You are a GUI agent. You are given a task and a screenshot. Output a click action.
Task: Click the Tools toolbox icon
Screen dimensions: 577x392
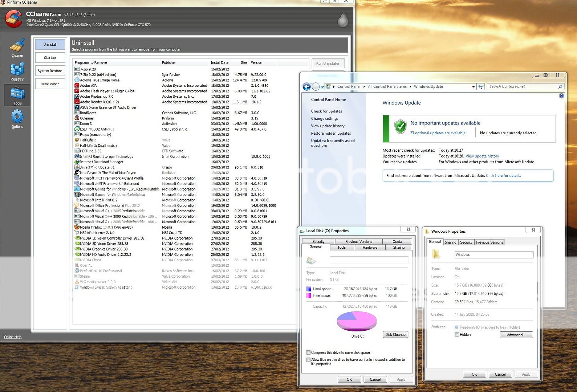[17, 94]
